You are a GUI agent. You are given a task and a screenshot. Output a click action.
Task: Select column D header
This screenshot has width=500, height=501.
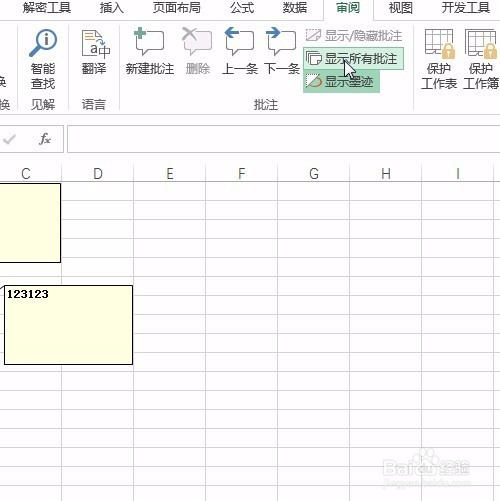point(98,173)
